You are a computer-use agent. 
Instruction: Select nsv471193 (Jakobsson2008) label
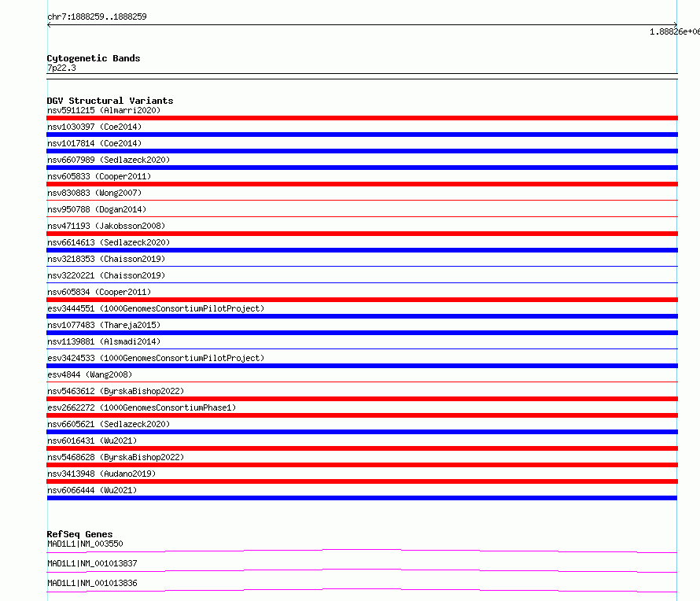(x=106, y=226)
